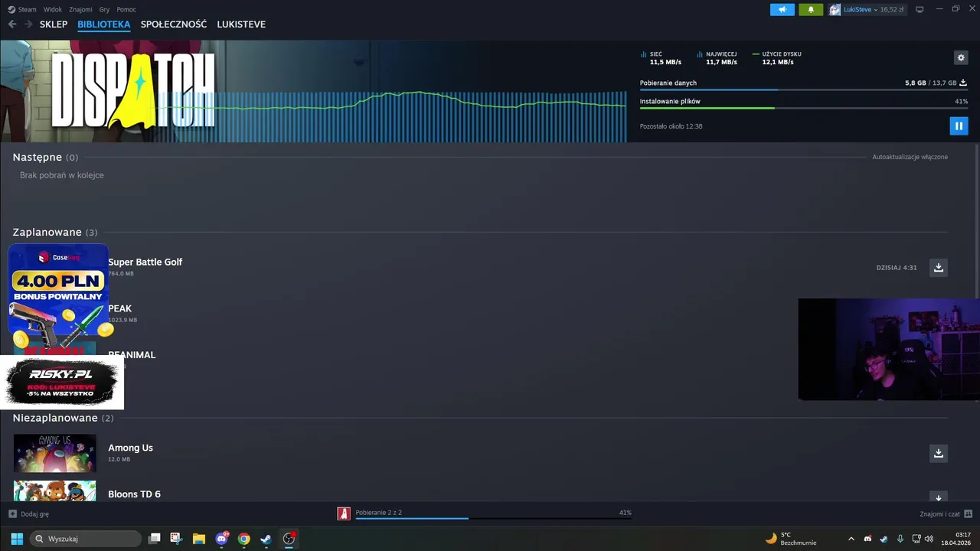Download Among Us update
This screenshot has width=980, height=551.
point(938,453)
